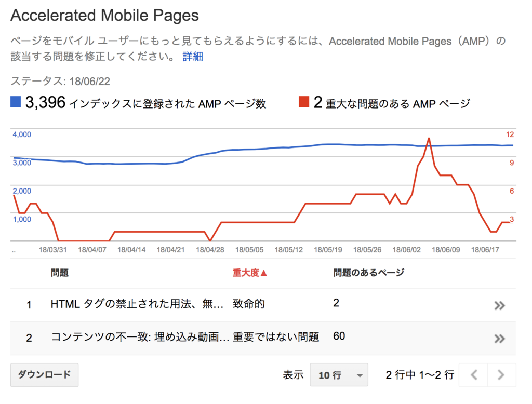Click ステータス: 18/06/22 status text
532x404 pixels.
click(x=60, y=82)
